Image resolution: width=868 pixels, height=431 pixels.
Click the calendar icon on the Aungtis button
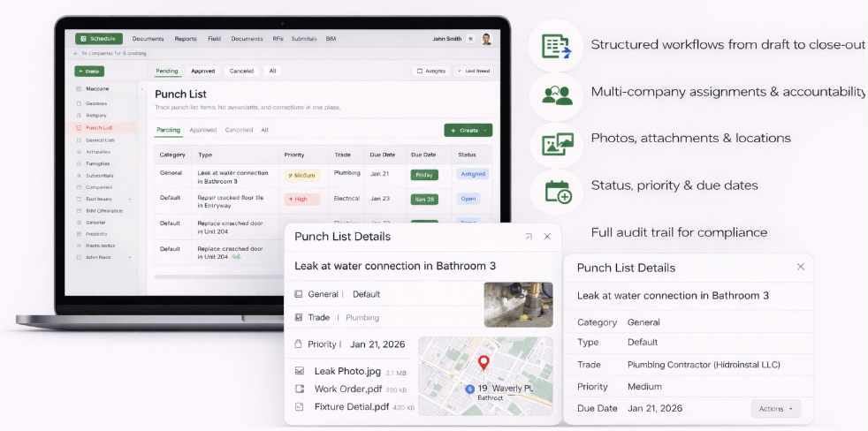pos(420,72)
